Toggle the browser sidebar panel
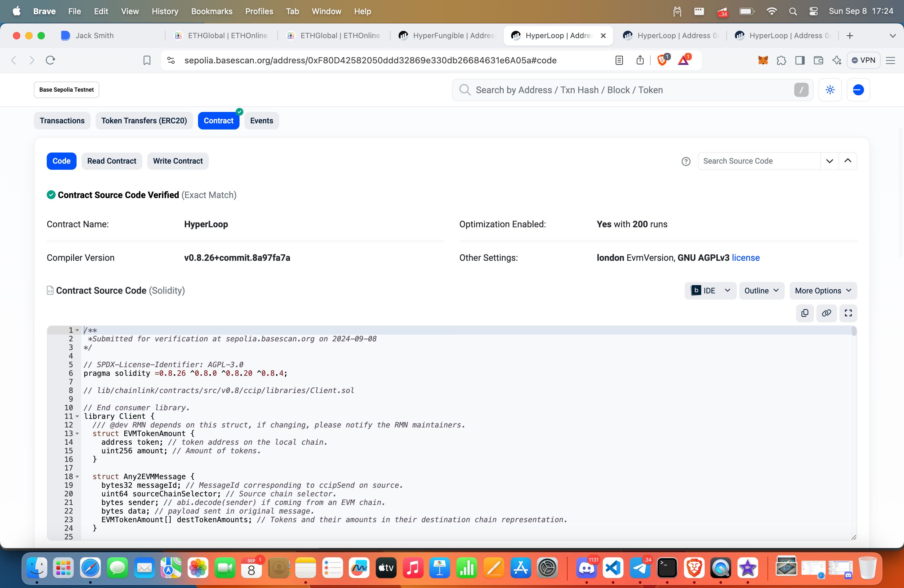This screenshot has height=588, width=904. coord(800,60)
